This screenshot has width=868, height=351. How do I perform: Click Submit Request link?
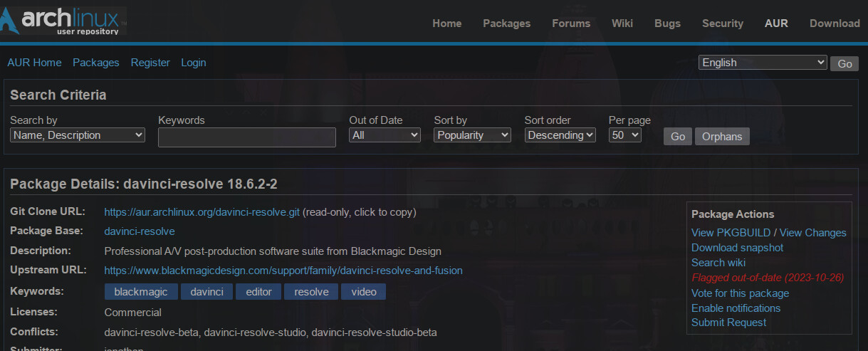click(728, 323)
